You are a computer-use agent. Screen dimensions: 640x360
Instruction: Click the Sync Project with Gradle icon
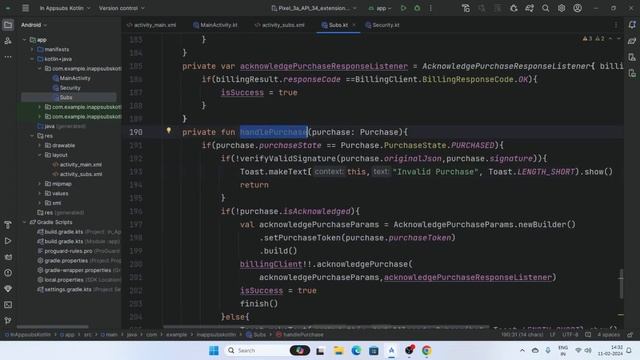tap(529, 8)
